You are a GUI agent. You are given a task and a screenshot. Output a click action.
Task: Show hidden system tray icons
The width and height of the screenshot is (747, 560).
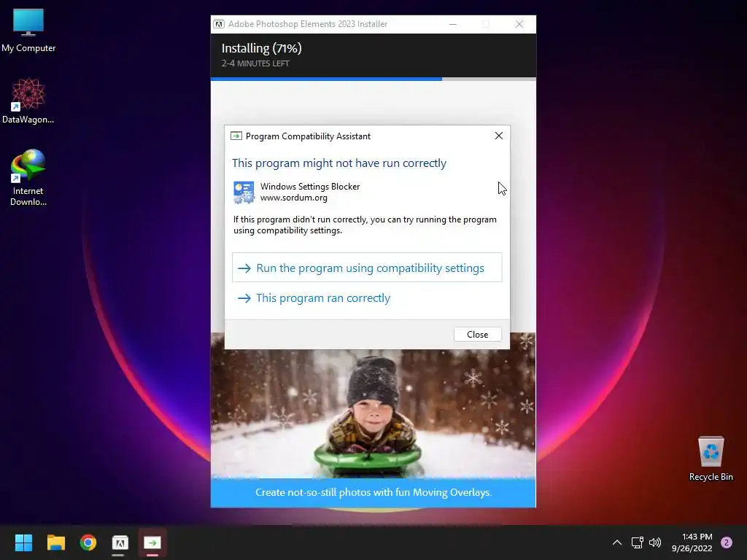click(617, 542)
